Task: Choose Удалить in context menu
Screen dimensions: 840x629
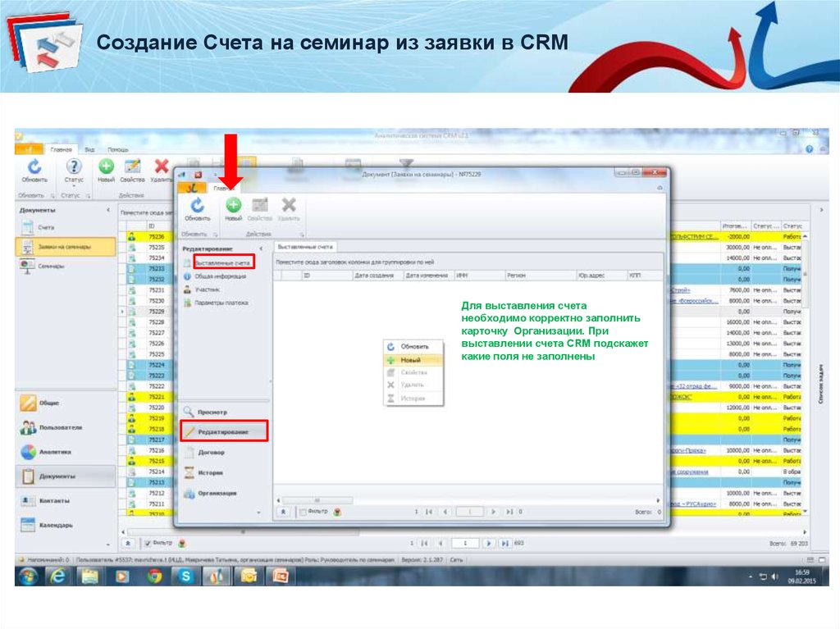Action: click(413, 385)
